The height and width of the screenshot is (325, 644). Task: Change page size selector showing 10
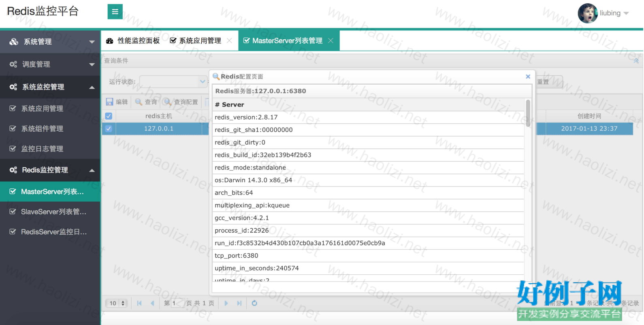click(x=117, y=303)
